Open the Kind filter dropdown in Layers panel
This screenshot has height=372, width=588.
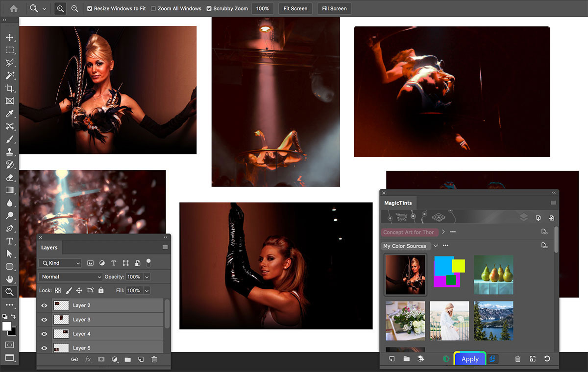pyautogui.click(x=60, y=263)
